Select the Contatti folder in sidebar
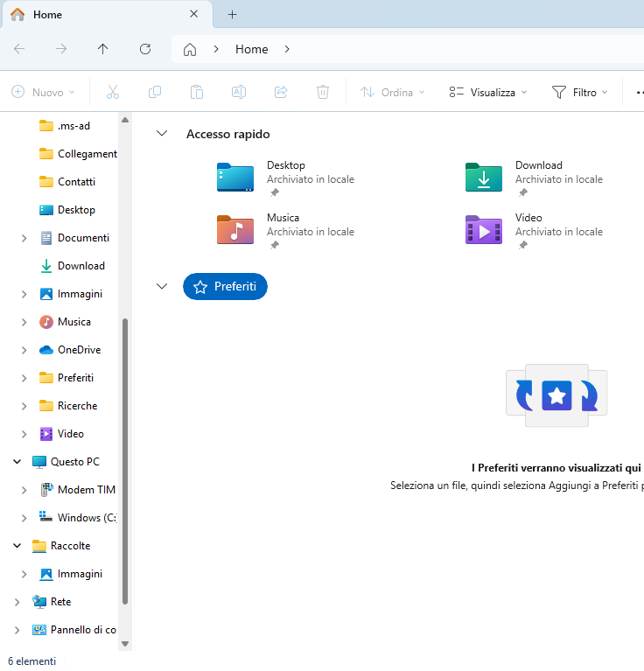644x671 pixels. coord(67,182)
